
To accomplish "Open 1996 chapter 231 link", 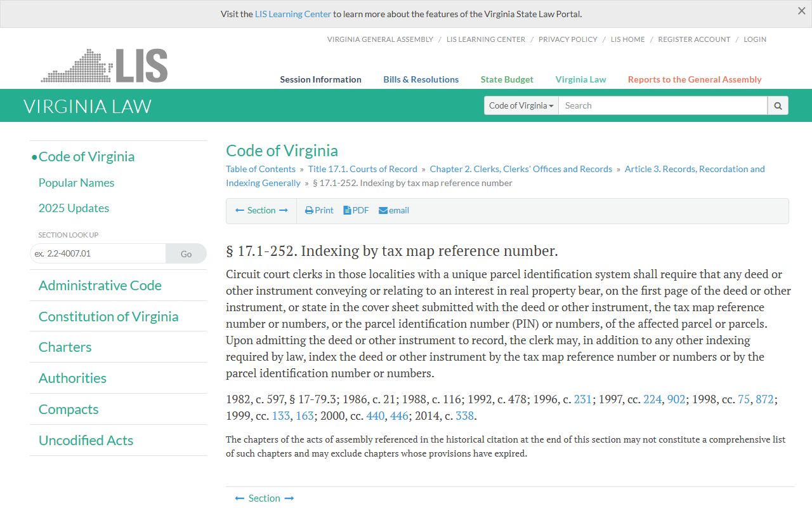I will point(582,399).
